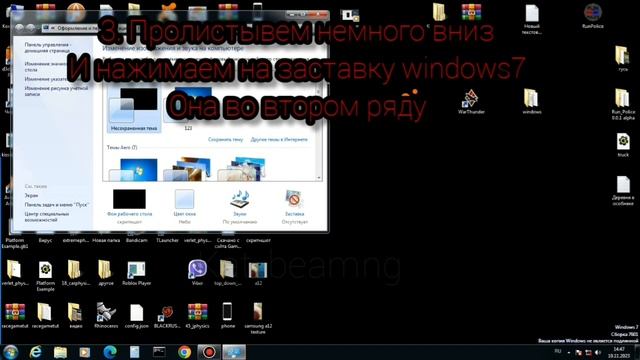Open Панель задач и меню Пуск link
Screen dimensions: 640x360
click(56, 204)
